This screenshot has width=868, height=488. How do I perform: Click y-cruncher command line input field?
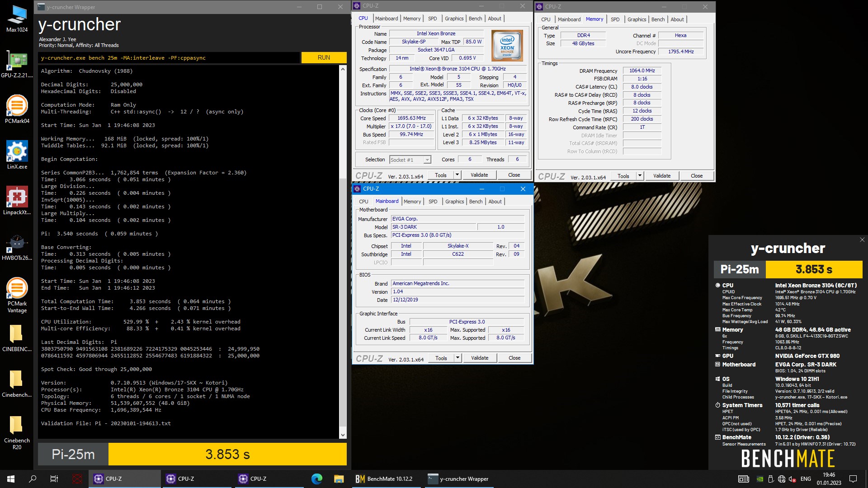pyautogui.click(x=169, y=58)
